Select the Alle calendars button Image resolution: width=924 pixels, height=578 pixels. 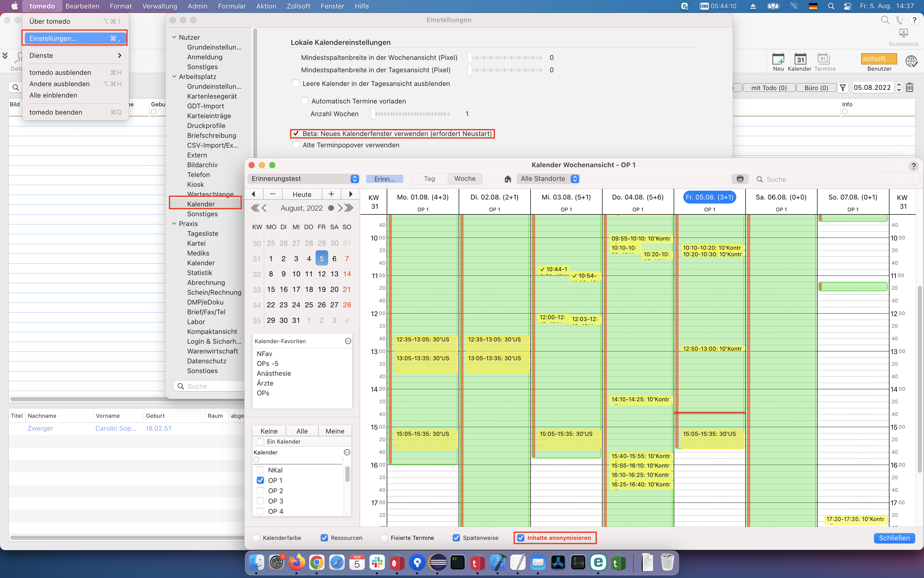pos(302,431)
